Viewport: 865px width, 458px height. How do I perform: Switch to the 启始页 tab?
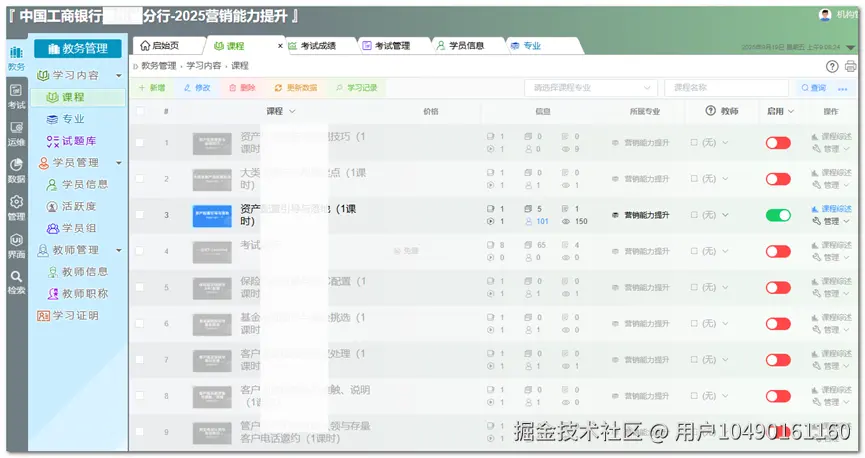tap(165, 46)
